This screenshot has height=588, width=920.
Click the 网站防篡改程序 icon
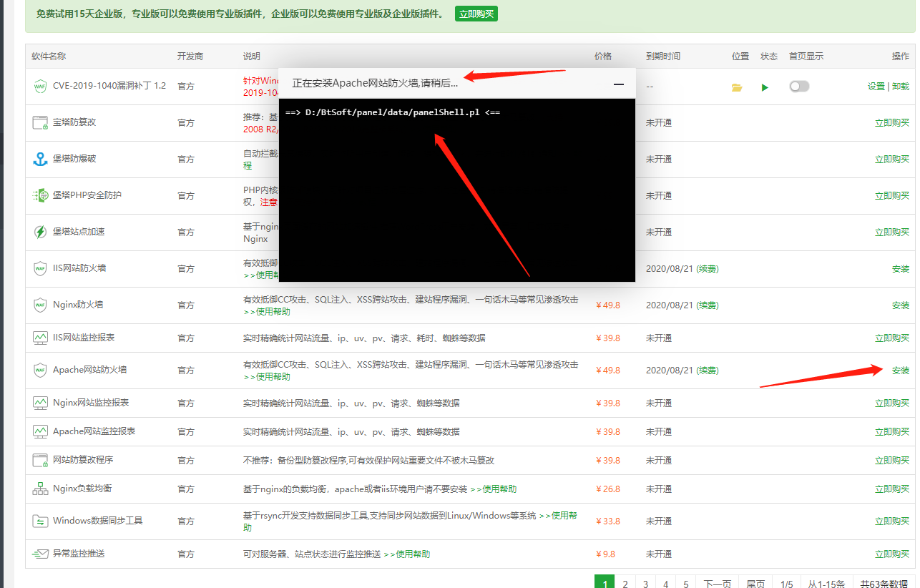coord(40,460)
